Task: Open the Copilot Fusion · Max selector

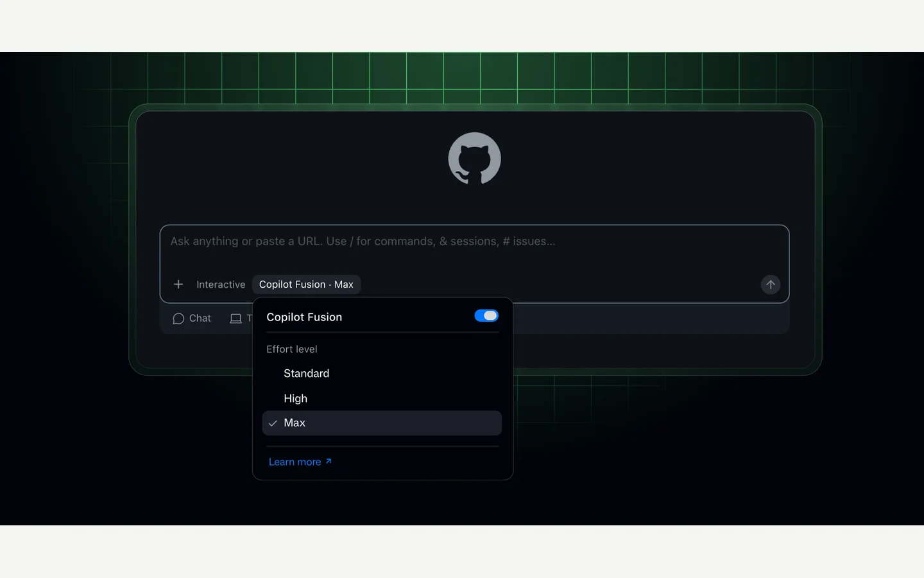Action: (306, 285)
